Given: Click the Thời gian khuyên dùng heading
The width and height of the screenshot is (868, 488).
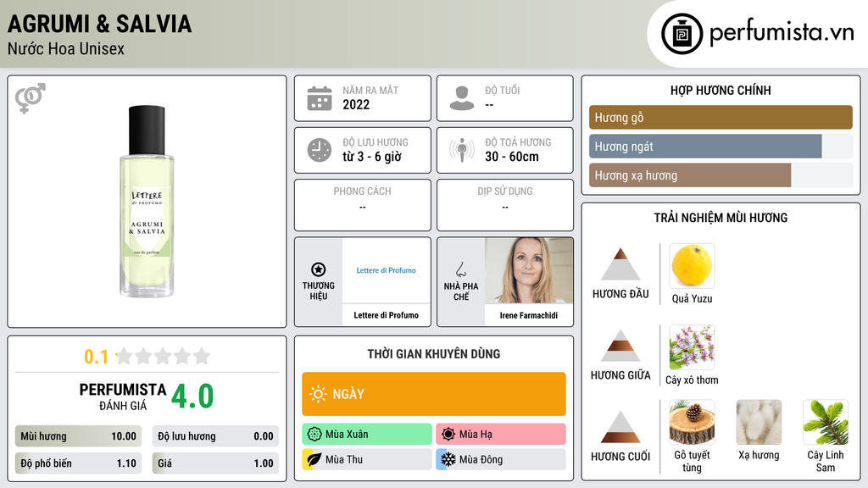Looking at the screenshot, I should point(434,353).
